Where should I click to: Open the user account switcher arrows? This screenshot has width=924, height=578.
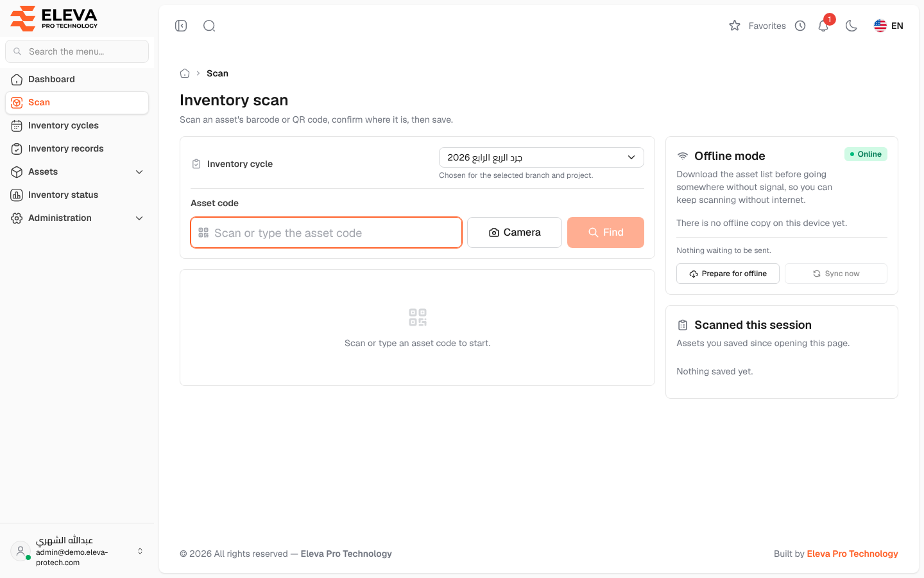click(140, 551)
